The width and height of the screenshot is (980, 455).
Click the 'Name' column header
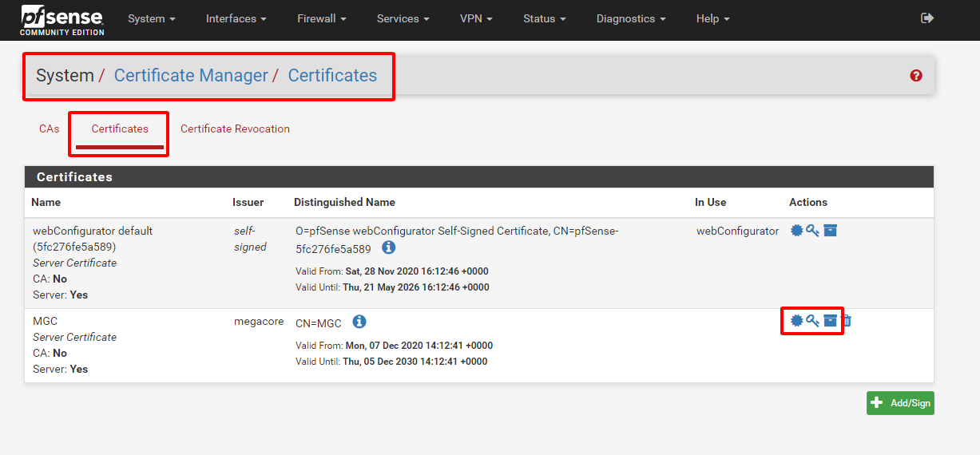coord(46,202)
